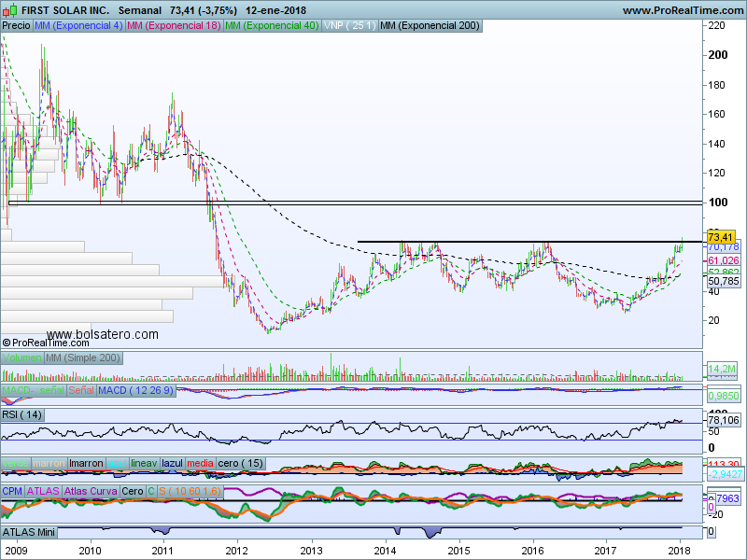The height and width of the screenshot is (560, 747).
Task: Select the marron indicator label
Action: point(49,463)
